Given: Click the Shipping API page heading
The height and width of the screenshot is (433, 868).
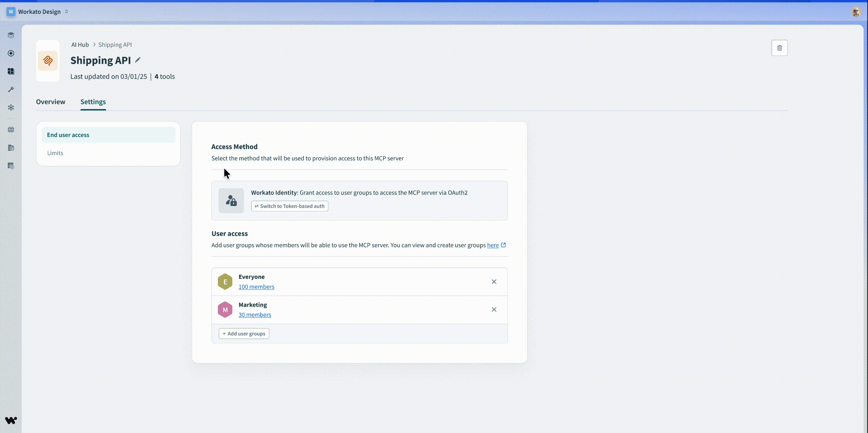Looking at the screenshot, I should pyautogui.click(x=101, y=60).
